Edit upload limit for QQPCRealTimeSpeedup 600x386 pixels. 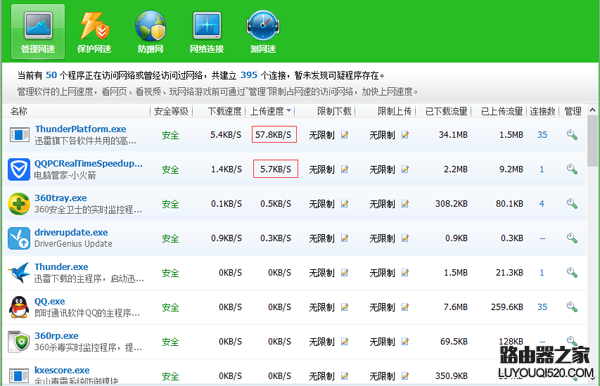405,169
